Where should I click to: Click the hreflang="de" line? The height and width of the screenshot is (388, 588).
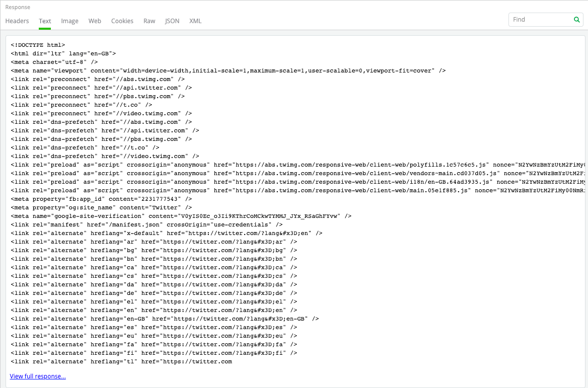154,293
